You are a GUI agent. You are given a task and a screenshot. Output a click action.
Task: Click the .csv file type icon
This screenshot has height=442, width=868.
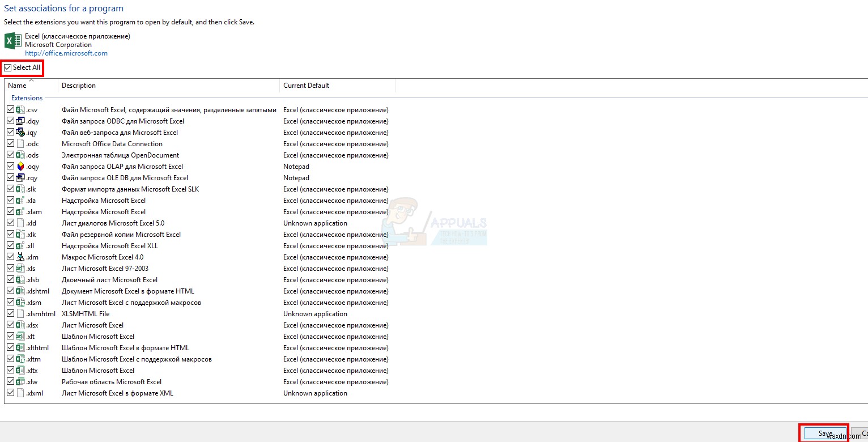click(20, 110)
